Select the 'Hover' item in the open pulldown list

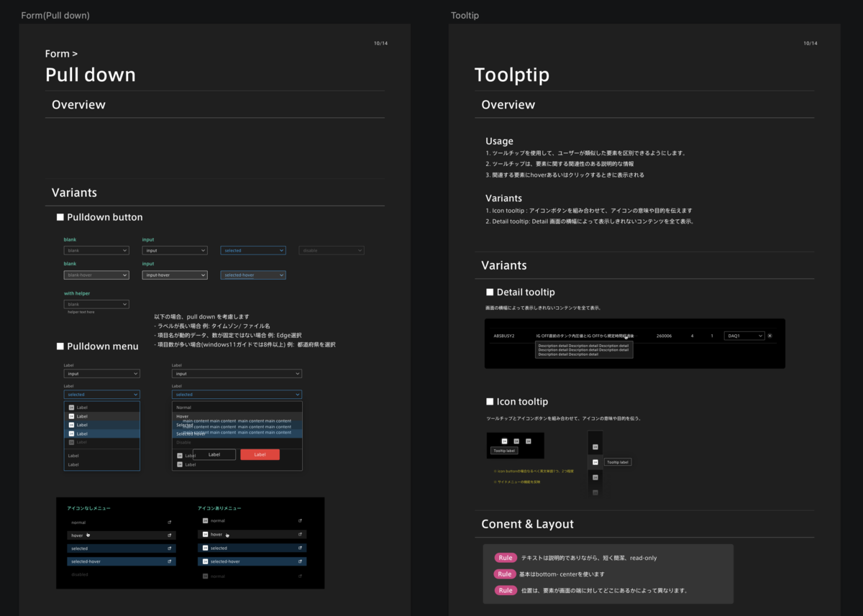pyautogui.click(x=237, y=416)
